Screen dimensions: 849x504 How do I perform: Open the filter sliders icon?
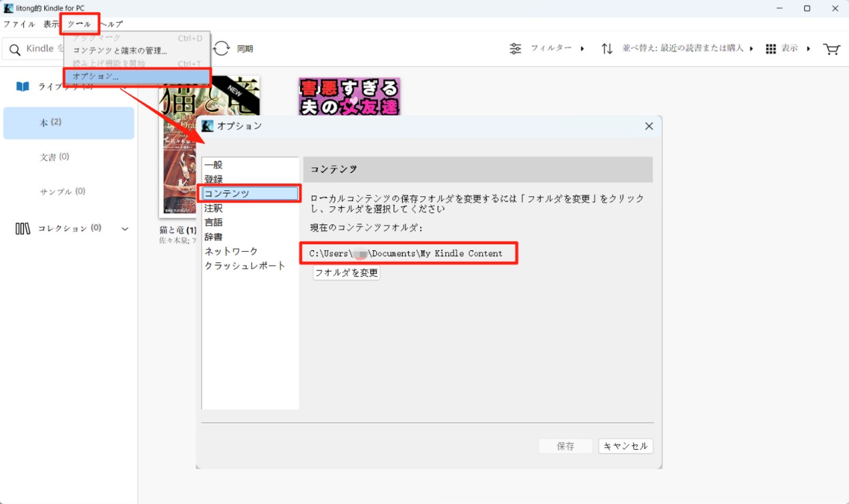click(x=516, y=49)
